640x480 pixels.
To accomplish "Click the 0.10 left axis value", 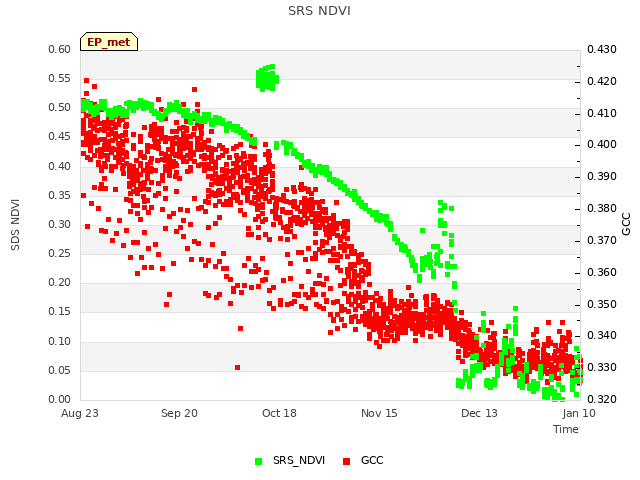I will 60,341.
